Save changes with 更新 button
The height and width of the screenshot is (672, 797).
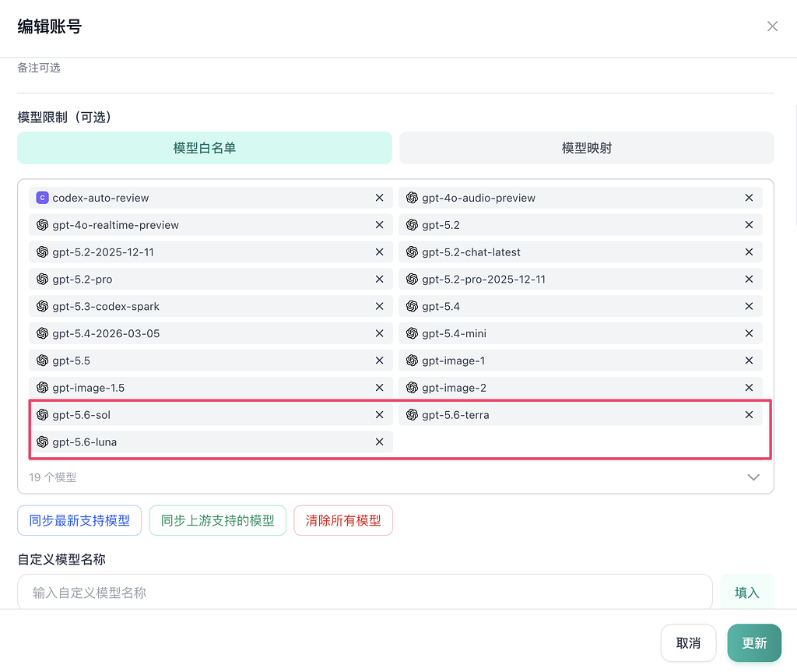click(x=754, y=643)
